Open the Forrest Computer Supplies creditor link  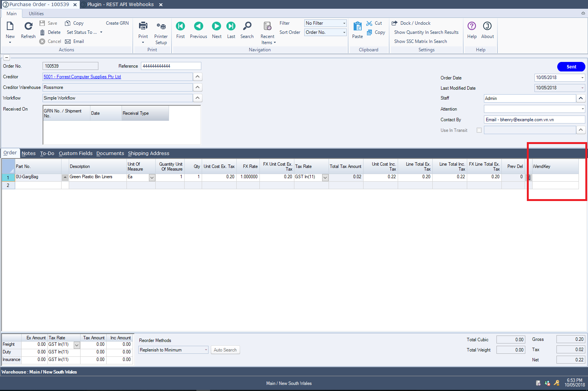coord(82,77)
